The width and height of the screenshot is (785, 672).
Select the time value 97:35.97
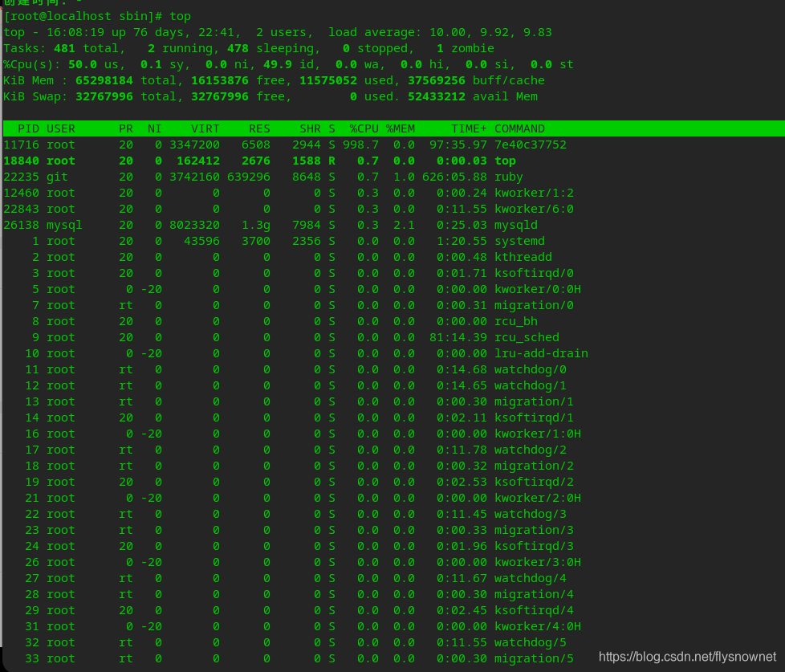458,145
